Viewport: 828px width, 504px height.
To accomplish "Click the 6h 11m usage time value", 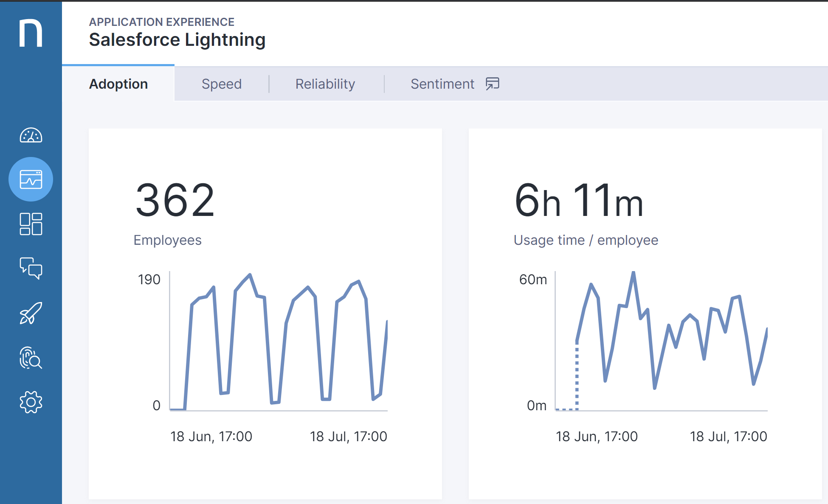I will pyautogui.click(x=579, y=200).
